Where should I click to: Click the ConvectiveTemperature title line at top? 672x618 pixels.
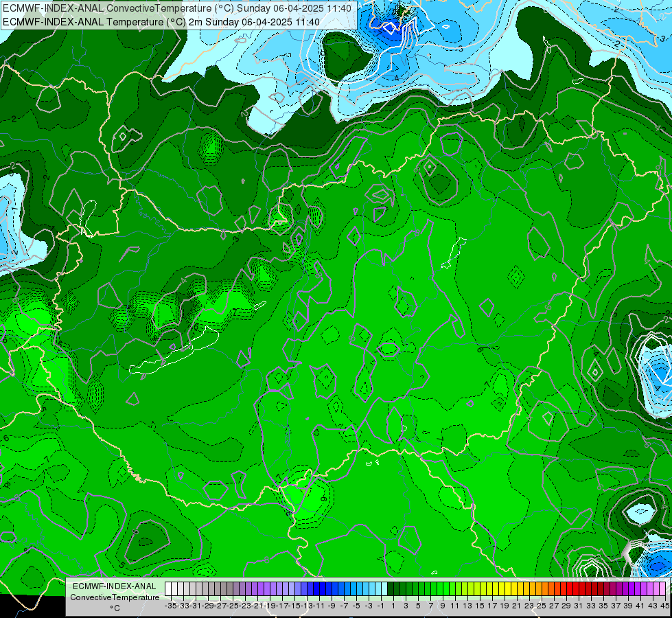[177, 8]
